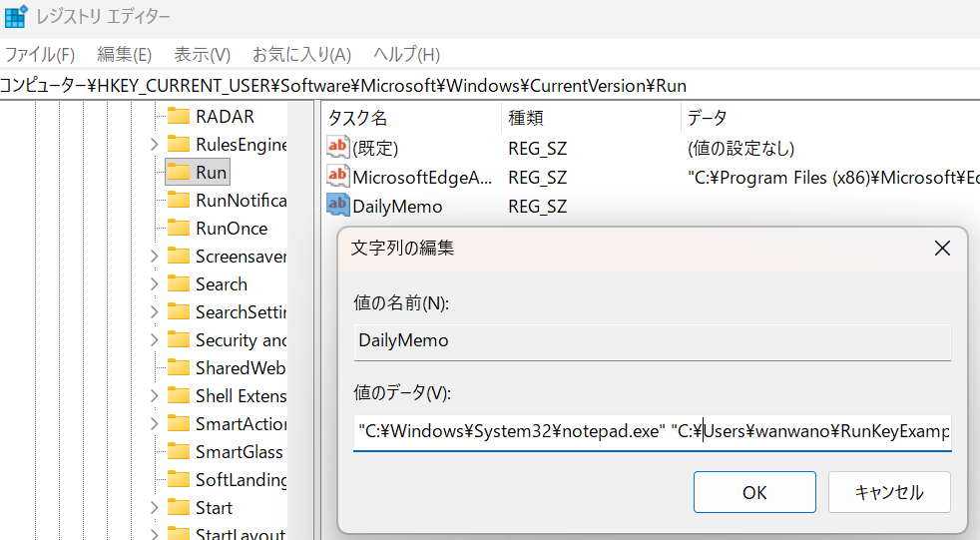Expand the Start tree node
Screen dimensions: 980x540
point(155,507)
